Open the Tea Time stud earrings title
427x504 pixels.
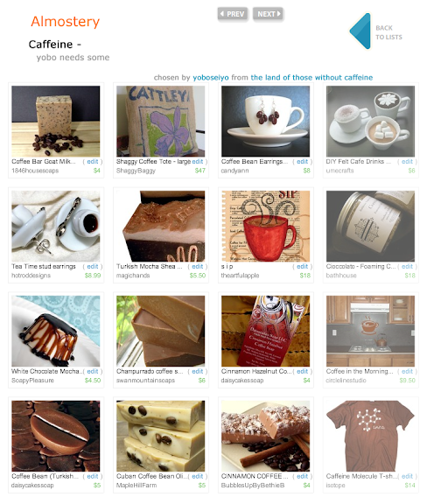click(44, 267)
